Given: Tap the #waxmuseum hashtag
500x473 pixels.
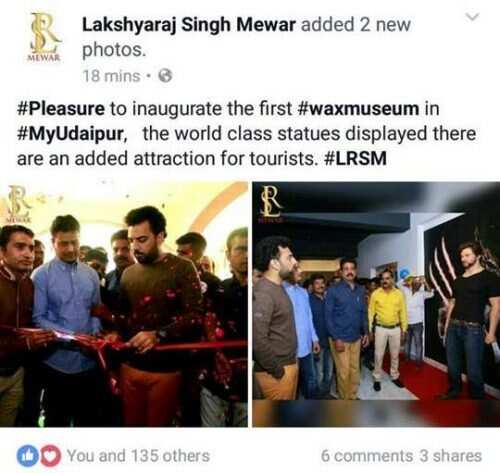Looking at the screenshot, I should point(358,109).
